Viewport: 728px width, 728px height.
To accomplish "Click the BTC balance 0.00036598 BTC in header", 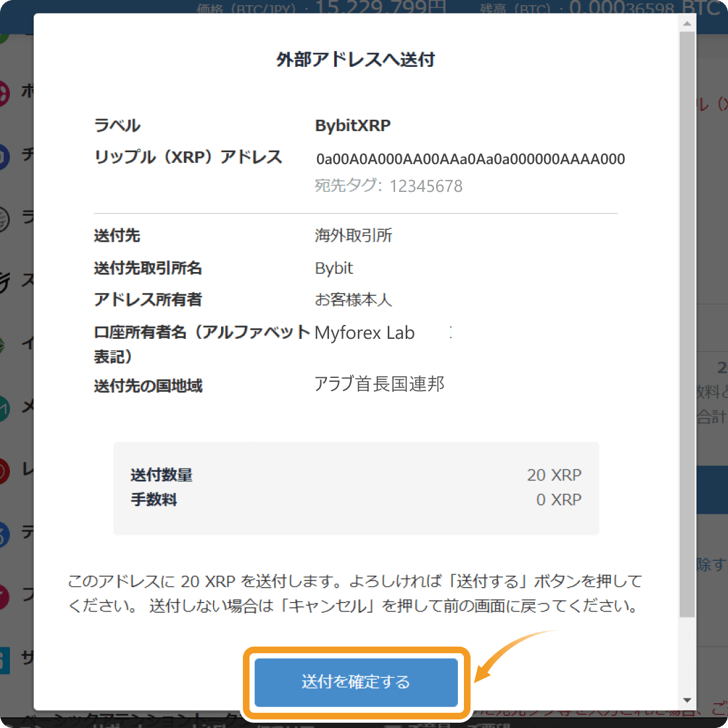I will pos(645,7).
